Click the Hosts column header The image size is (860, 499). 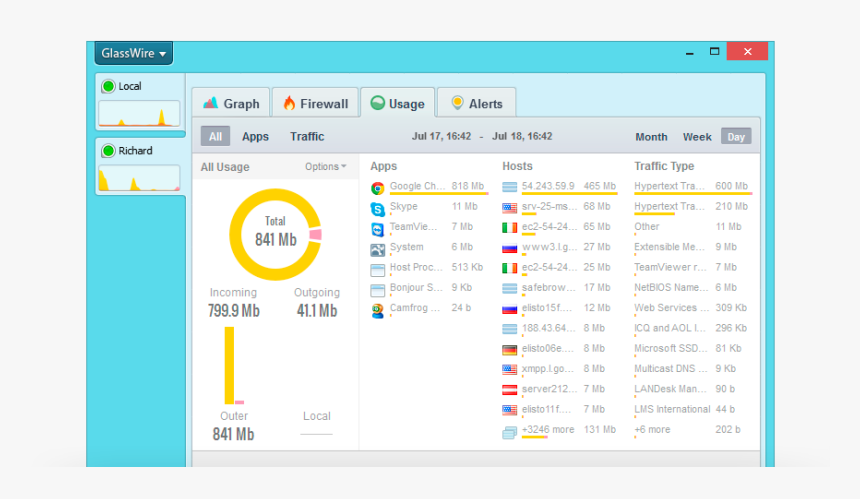point(517,166)
